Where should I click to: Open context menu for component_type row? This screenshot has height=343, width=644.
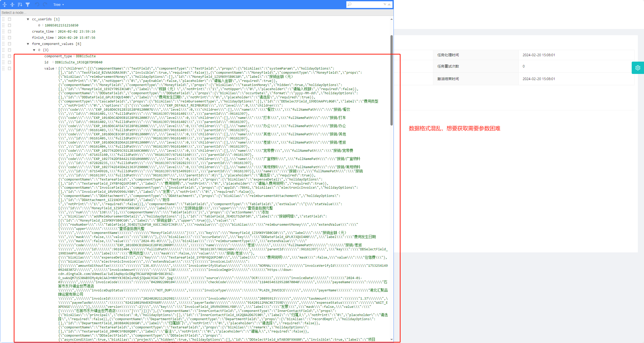[x=9, y=56]
